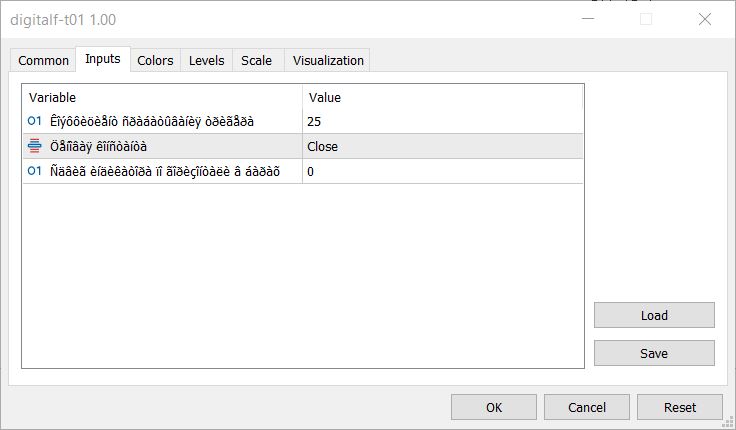Screen dimensions: 736x430
Task: Open the Colors tab
Action: pyautogui.click(x=155, y=60)
